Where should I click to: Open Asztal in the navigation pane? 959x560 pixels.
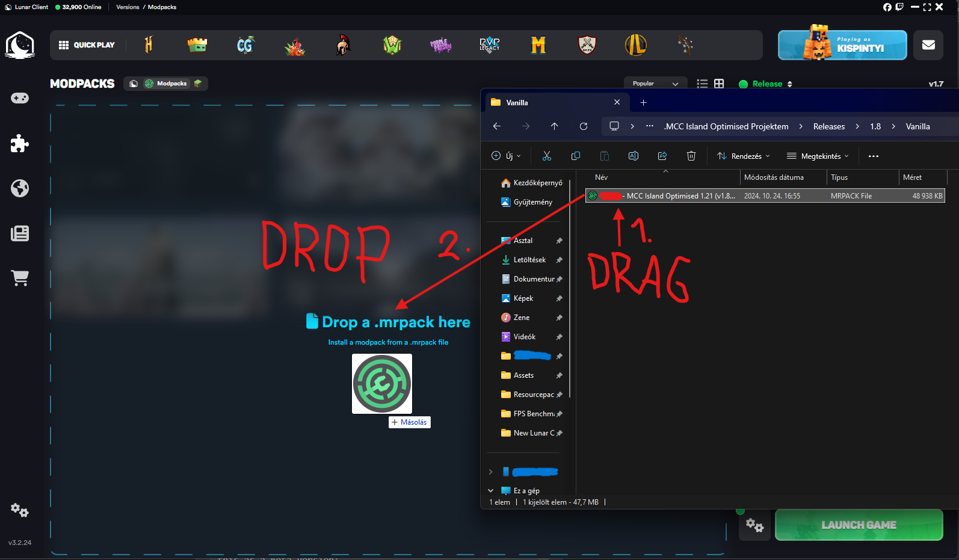[523, 241]
